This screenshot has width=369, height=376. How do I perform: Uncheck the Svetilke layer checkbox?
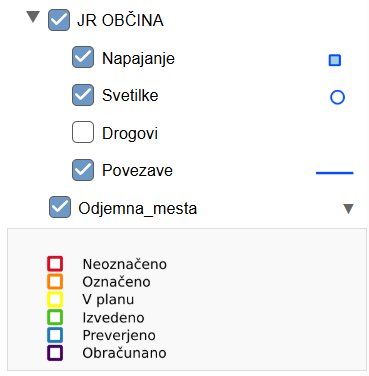(83, 95)
